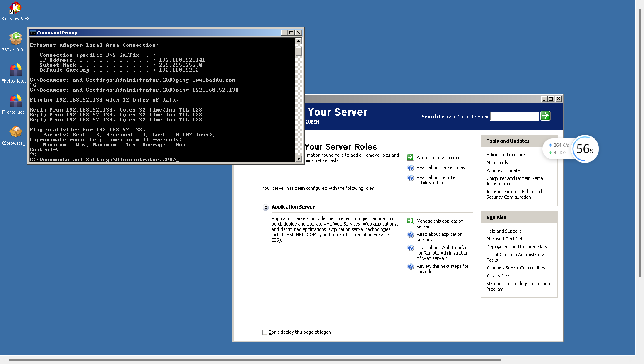Viewport: 644px width, 364px height.
Task: Click the Tools and Updates panel header
Action: point(519,141)
